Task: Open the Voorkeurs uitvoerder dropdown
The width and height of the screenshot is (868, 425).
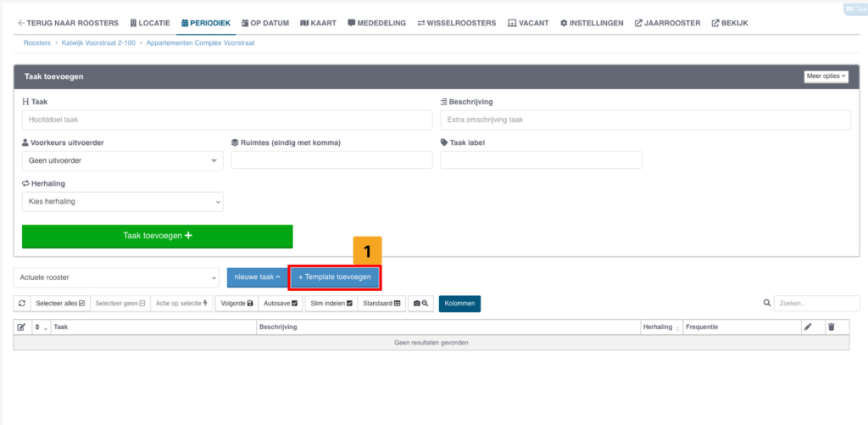Action: click(122, 160)
